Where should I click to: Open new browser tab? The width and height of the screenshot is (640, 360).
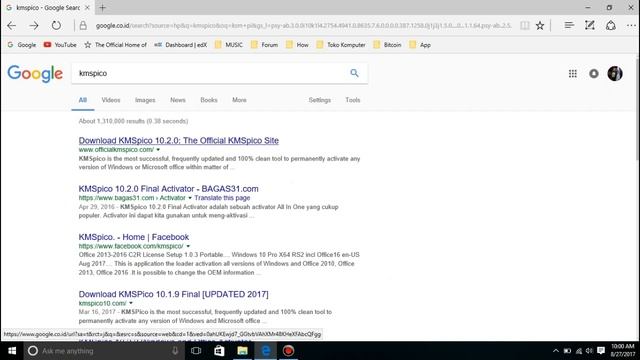point(102,7)
